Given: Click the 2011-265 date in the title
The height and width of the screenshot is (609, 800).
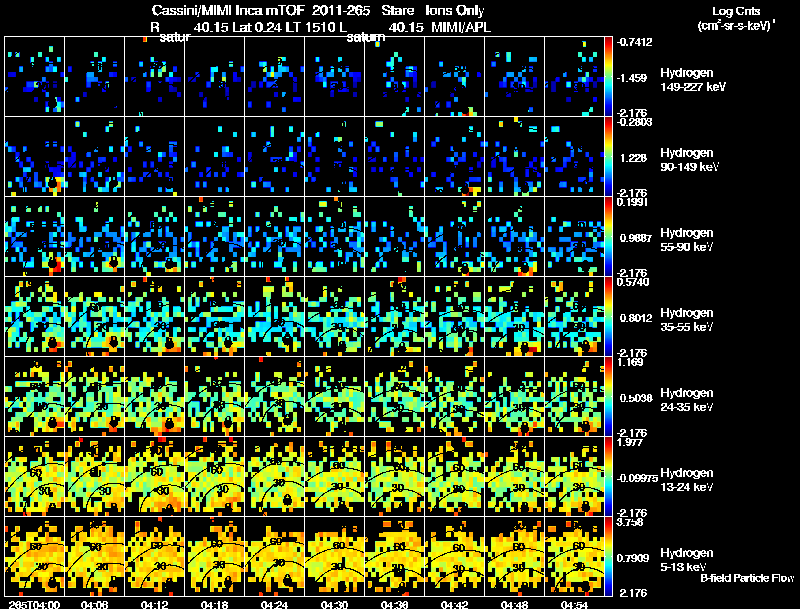Looking at the screenshot, I should pyautogui.click(x=341, y=10).
